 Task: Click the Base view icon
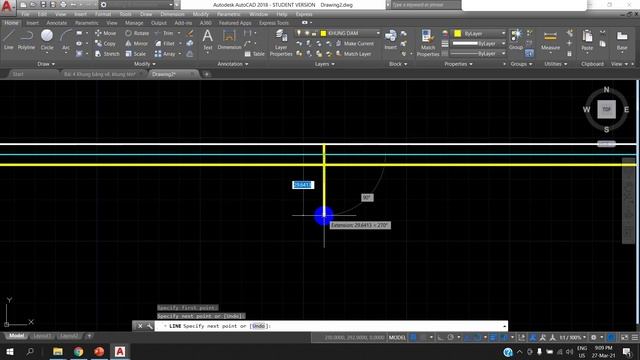pos(622,40)
